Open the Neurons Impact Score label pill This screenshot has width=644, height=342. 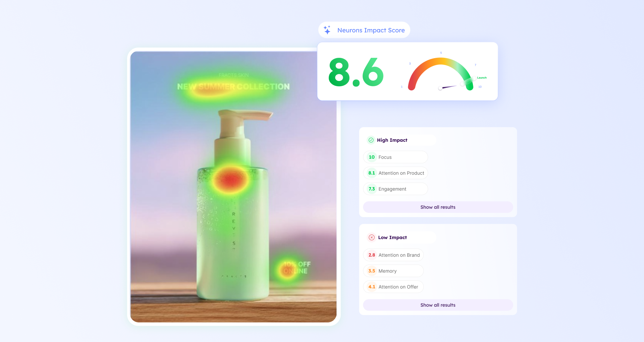(x=364, y=30)
